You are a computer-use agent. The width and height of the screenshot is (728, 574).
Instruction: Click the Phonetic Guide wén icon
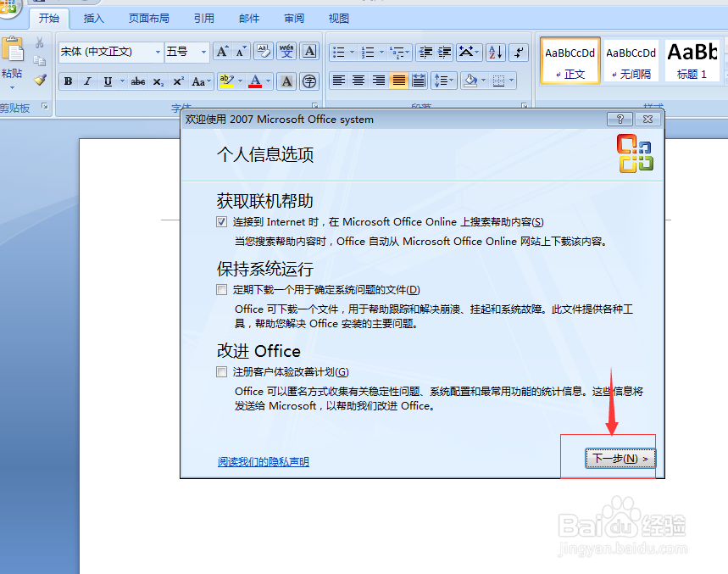click(x=286, y=51)
